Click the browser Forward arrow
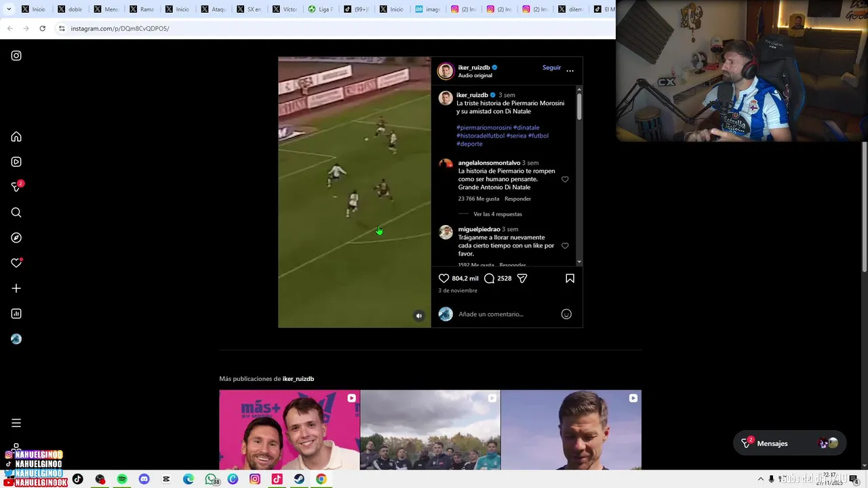868x488 pixels. [x=26, y=28]
